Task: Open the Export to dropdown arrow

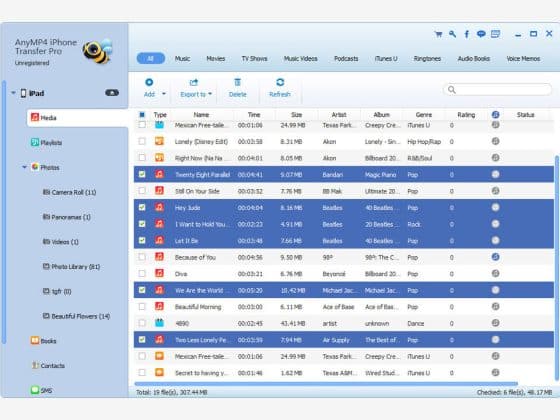Action: [210, 94]
